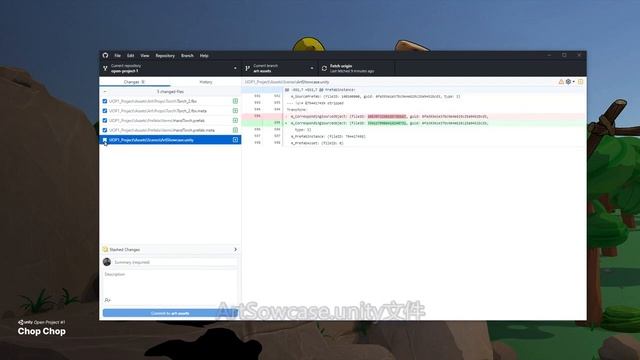Minimize the GitHub Desktop window
640x360 pixels.
pos(549,56)
